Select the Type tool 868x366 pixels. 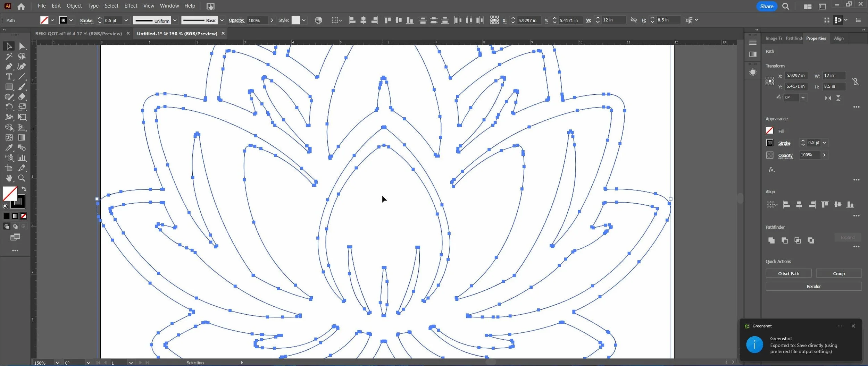(x=9, y=77)
